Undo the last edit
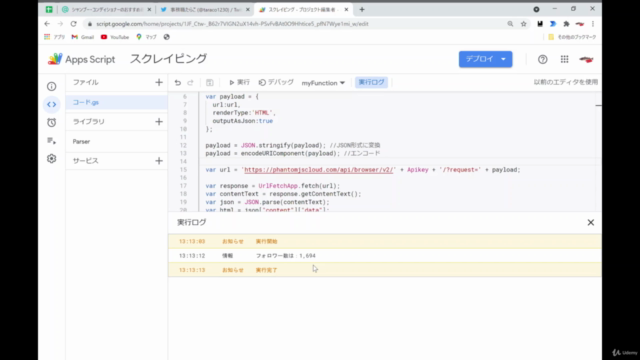 (x=178, y=83)
